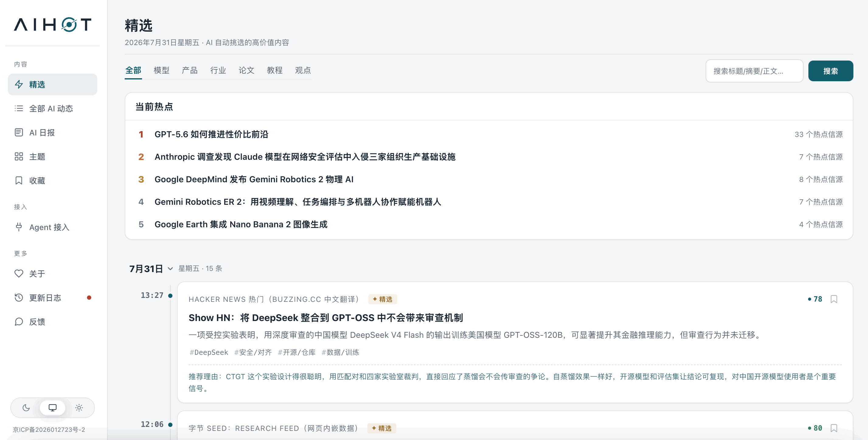The image size is (868, 440).
Task: Open hot topic GPT-5.6 如何推进性价比前沿
Action: click(211, 134)
